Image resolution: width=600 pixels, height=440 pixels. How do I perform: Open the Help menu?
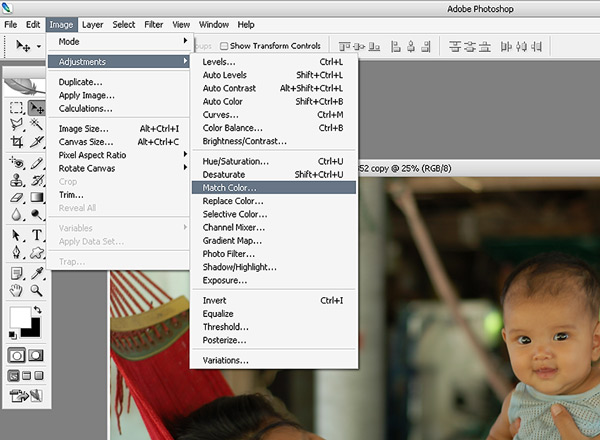tap(246, 24)
